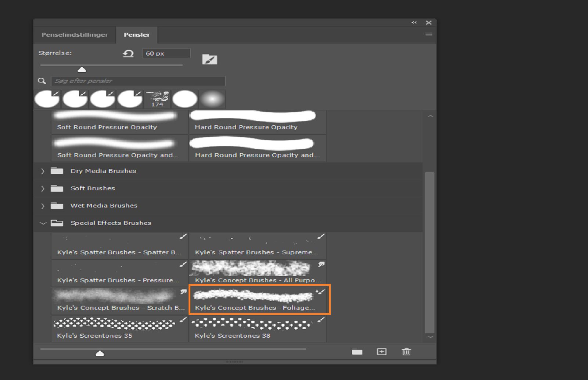
Task: Click the brush list vertical scrollbar thumb
Action: coord(430,252)
